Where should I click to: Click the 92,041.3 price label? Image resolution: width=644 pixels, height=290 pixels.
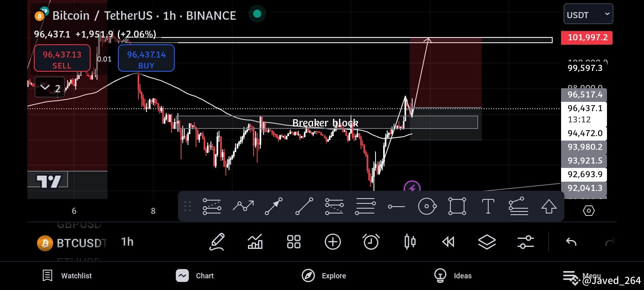584,188
